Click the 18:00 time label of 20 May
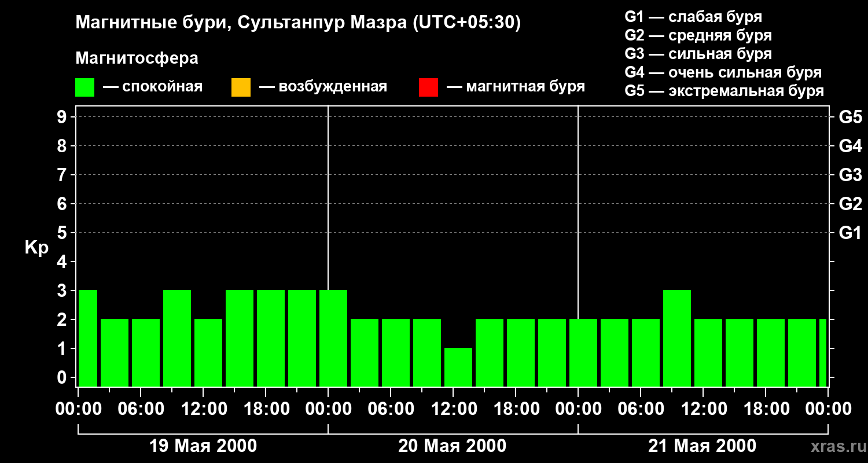 point(516,409)
